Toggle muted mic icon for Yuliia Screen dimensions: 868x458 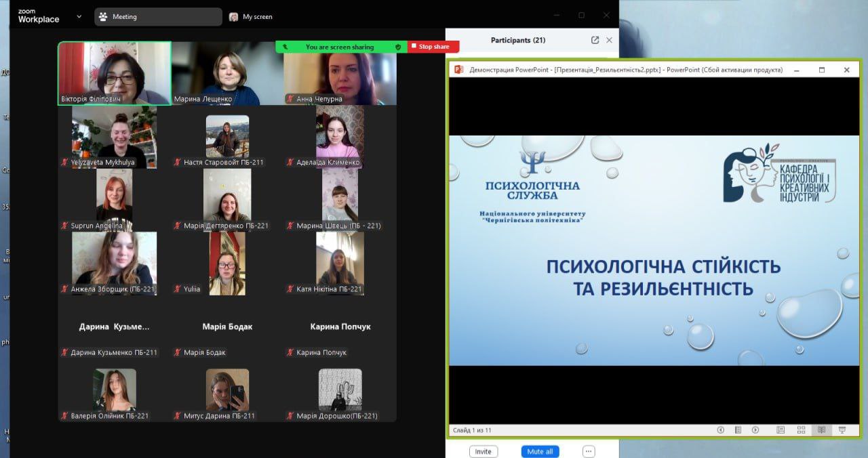click(178, 289)
